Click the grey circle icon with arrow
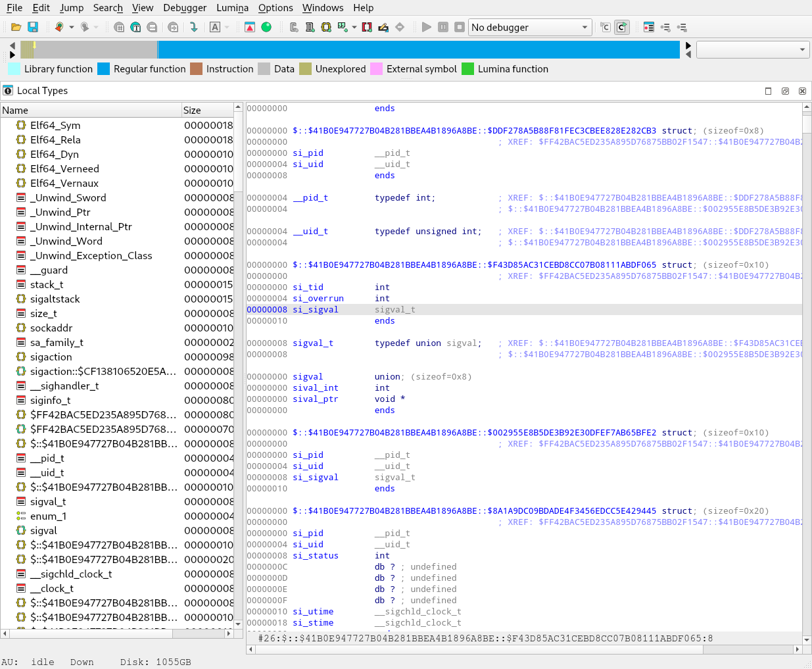 tap(173, 27)
